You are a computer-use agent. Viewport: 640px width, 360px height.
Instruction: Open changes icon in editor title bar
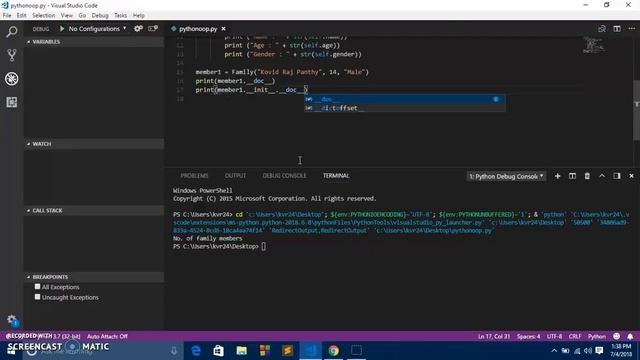[x=602, y=29]
